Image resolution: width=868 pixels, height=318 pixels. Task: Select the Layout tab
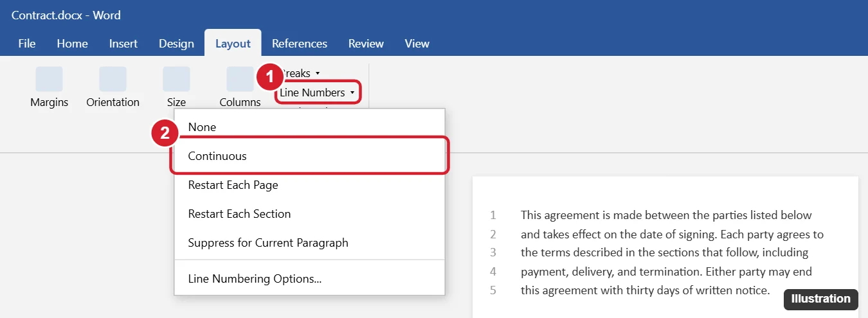(x=233, y=44)
